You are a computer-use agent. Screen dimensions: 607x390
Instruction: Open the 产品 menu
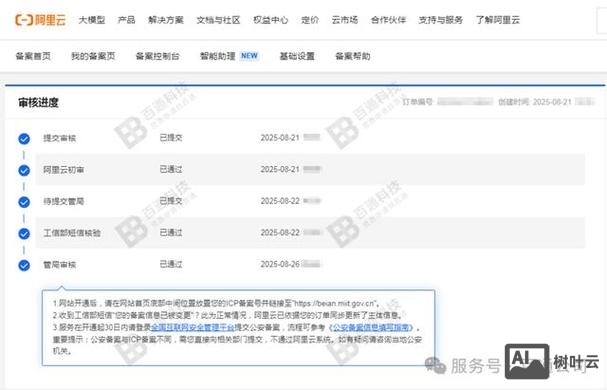tap(127, 20)
